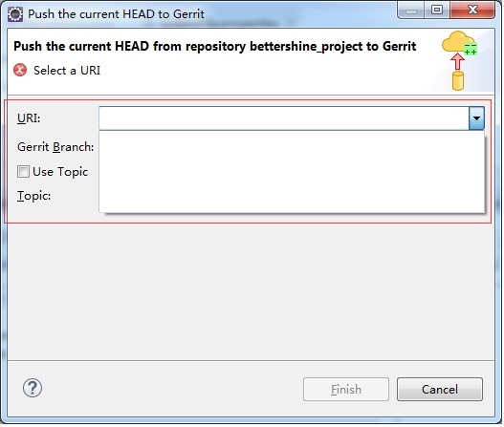Click the URI: field label
This screenshot has width=504, height=427.
click(x=29, y=118)
